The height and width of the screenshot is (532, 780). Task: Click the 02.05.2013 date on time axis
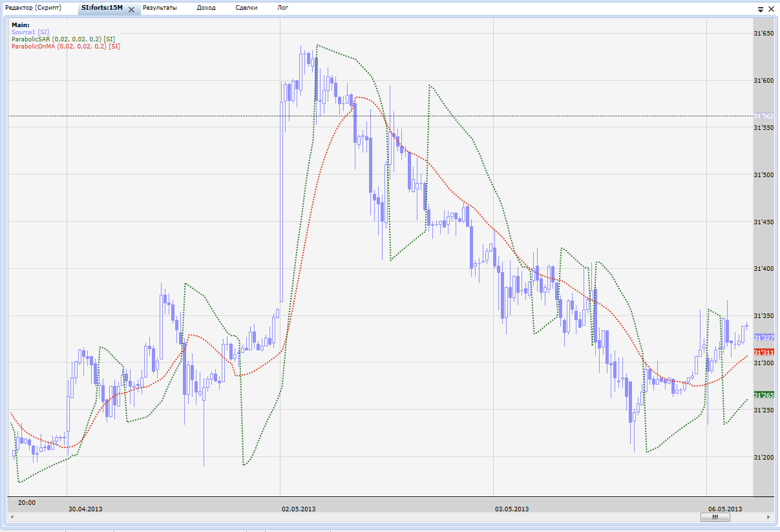point(299,509)
